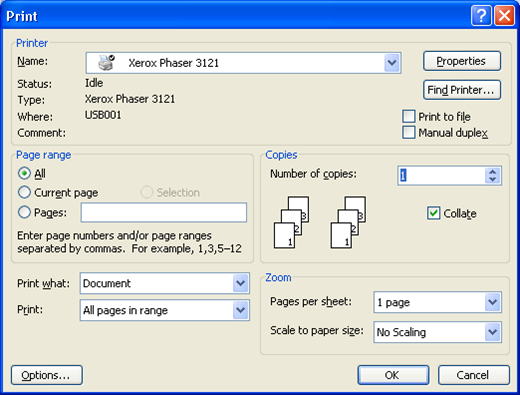Close the Print dialog with X
Image resolution: width=520 pixels, height=395 pixels.
pos(504,16)
